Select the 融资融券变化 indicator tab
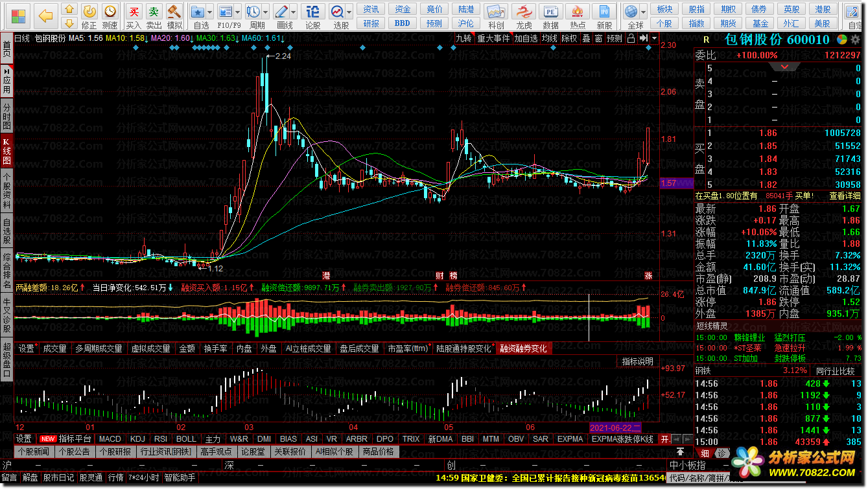Viewport: 868px width, 489px height. pos(524,348)
